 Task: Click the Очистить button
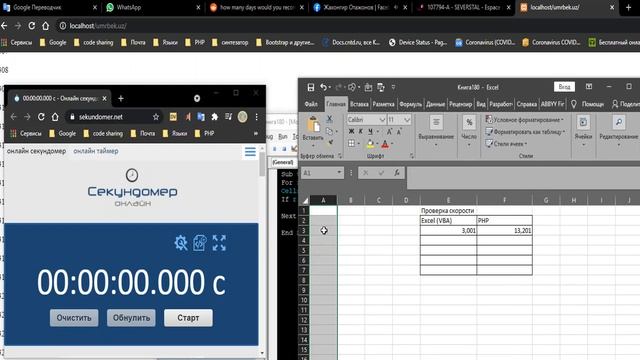pyautogui.click(x=74, y=318)
